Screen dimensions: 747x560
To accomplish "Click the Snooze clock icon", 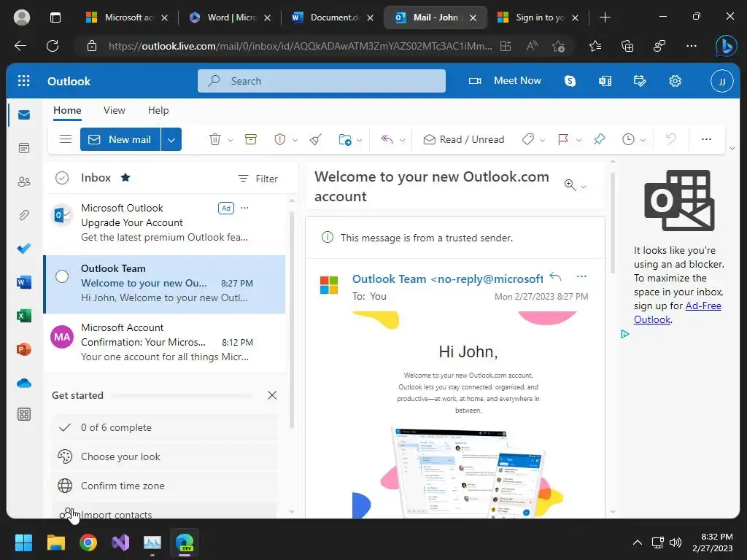I will (x=628, y=139).
